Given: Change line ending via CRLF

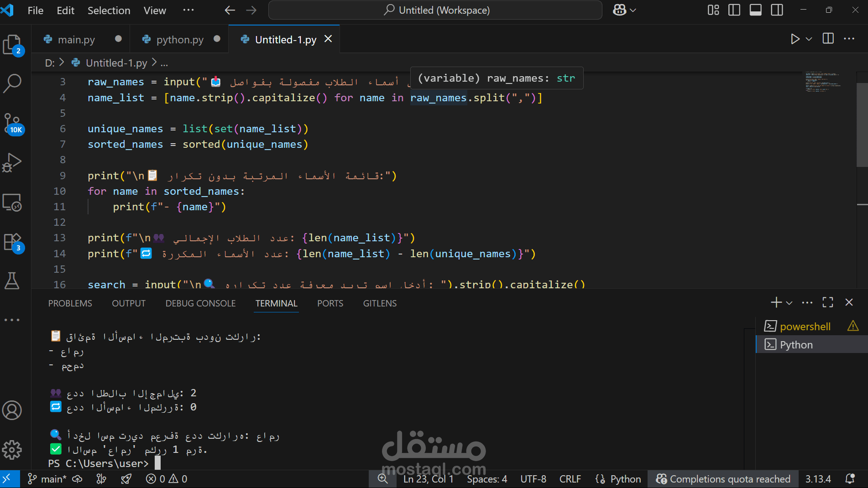Looking at the screenshot, I should [570, 479].
